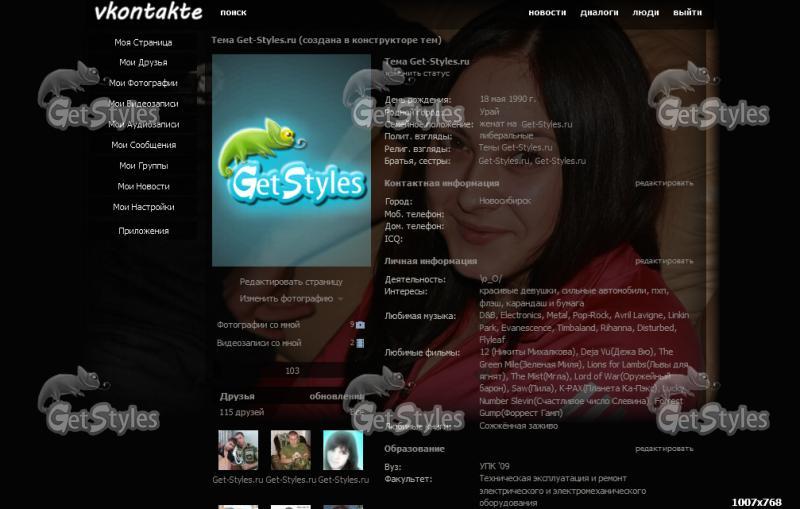The height and width of the screenshot is (509, 800).
Task: Click редактировать next to Личная информация
Action: tap(664, 261)
